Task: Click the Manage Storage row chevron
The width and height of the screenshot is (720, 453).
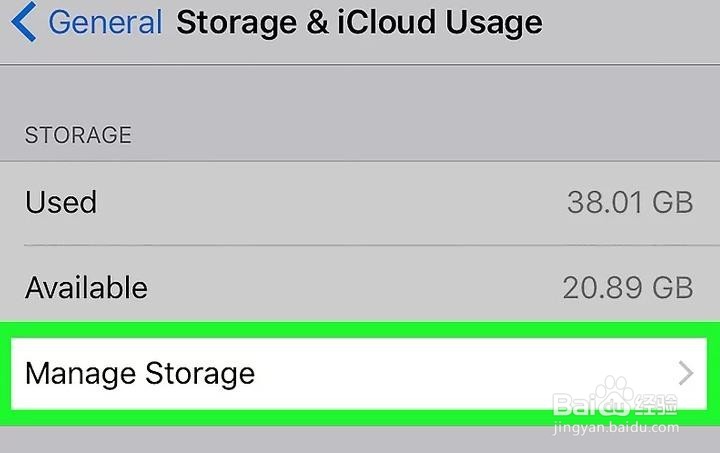Action: coord(686,374)
